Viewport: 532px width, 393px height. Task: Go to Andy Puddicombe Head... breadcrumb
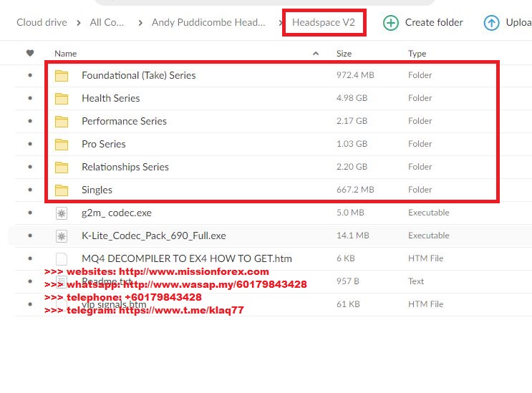pos(208,22)
